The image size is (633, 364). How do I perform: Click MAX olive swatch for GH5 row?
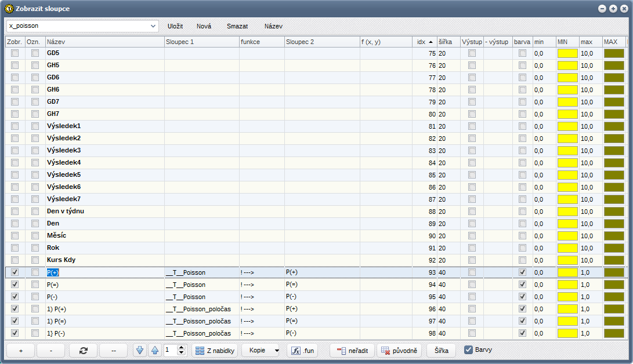click(614, 65)
